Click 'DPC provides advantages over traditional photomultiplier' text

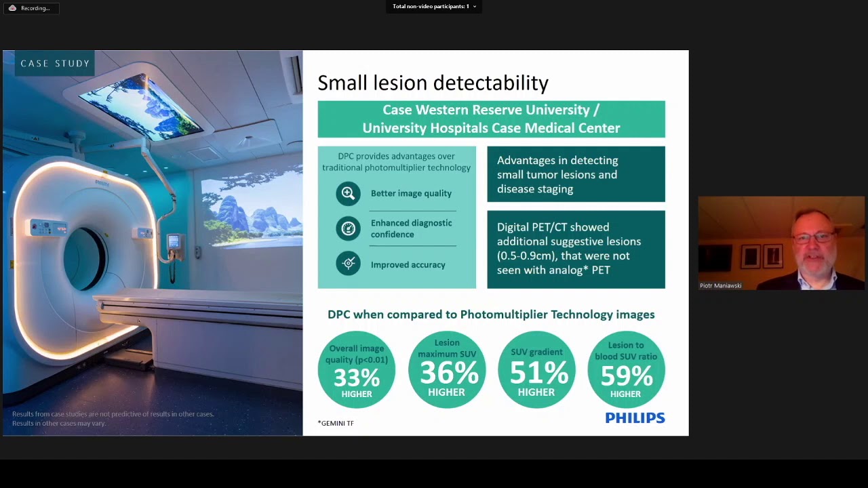click(396, 162)
